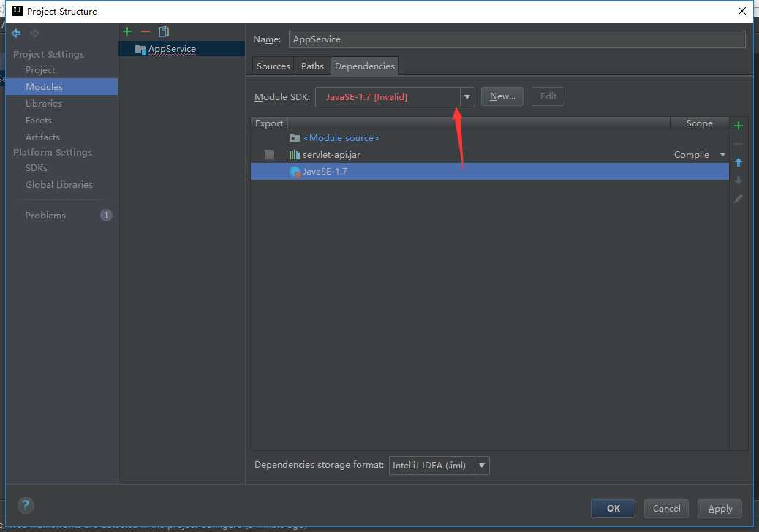Open Artifacts settings
The height and width of the screenshot is (532, 759).
point(42,137)
